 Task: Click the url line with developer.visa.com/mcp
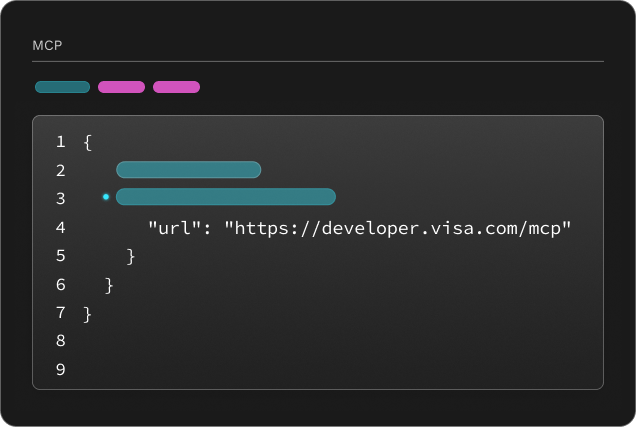point(359,228)
